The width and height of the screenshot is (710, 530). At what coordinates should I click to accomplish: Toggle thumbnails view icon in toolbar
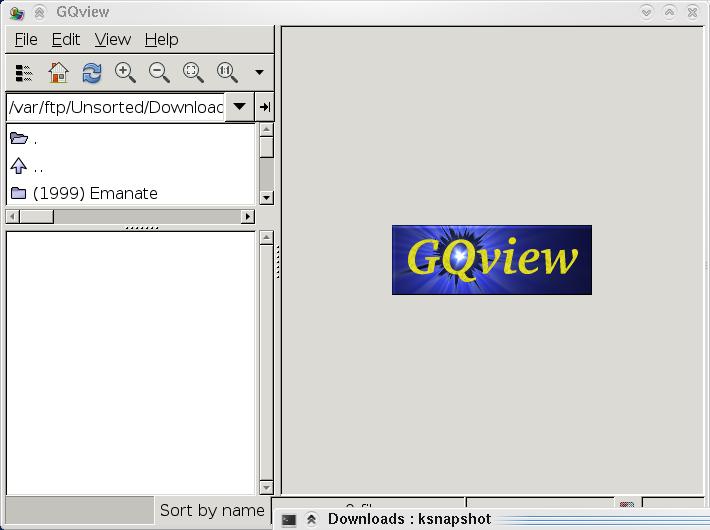coord(24,72)
